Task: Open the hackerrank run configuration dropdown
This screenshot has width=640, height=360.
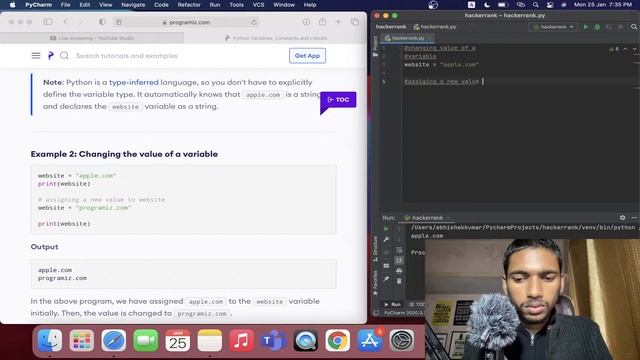Action: pos(553,27)
